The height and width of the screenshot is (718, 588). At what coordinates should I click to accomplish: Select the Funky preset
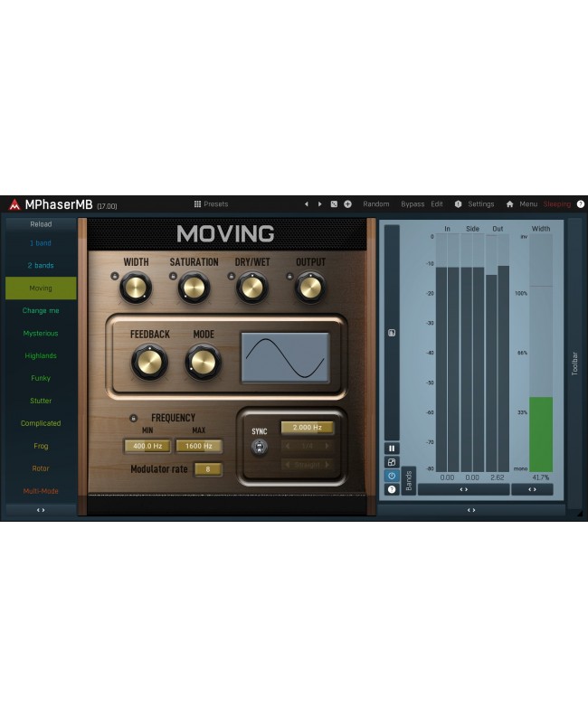click(41, 378)
